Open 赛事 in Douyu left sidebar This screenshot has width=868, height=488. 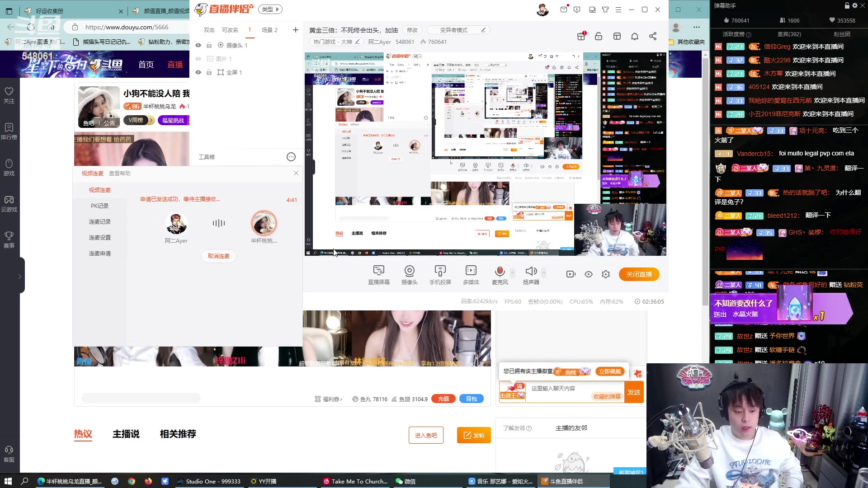9,240
